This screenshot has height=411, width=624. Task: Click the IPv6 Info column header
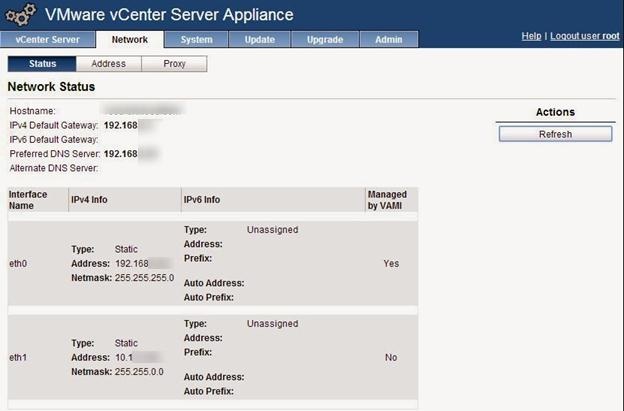click(x=202, y=200)
